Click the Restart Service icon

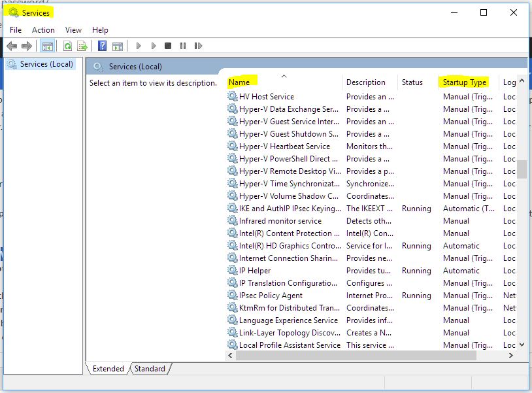click(198, 46)
